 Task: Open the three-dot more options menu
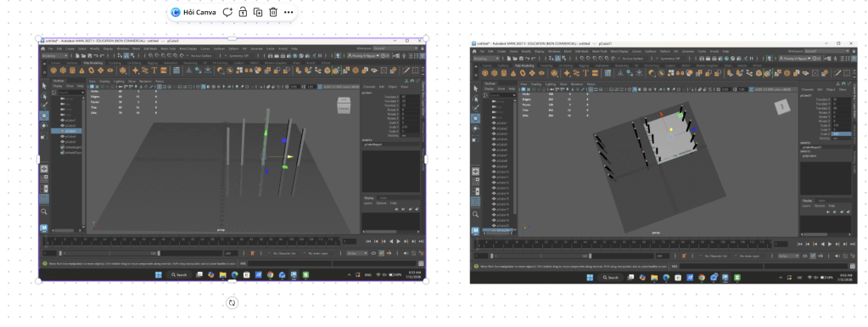288,12
